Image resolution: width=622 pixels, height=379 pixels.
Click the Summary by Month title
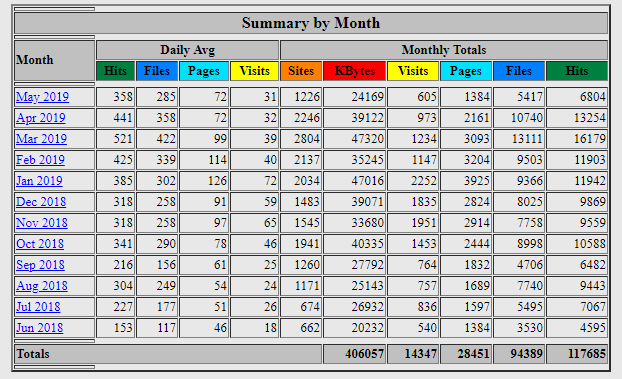(311, 23)
